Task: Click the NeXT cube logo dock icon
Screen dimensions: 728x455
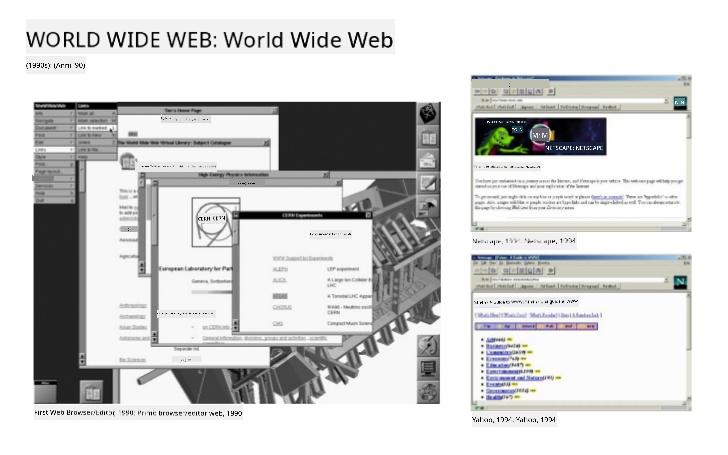Action: [428, 112]
